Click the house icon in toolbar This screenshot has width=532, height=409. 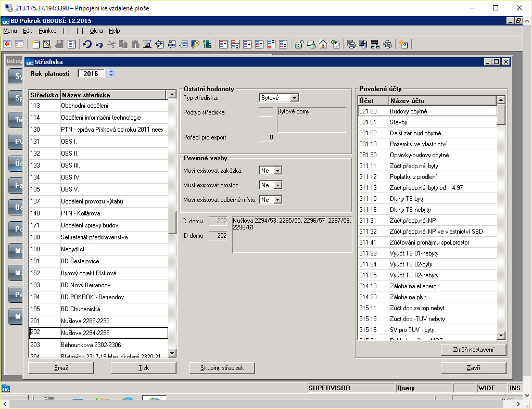point(323,44)
